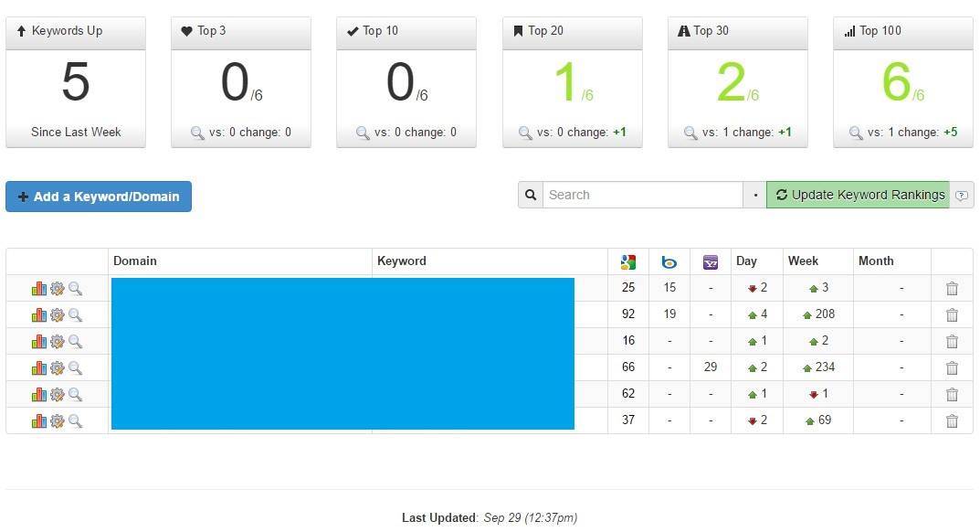
Task: Sort table by Day header
Action: 746,261
